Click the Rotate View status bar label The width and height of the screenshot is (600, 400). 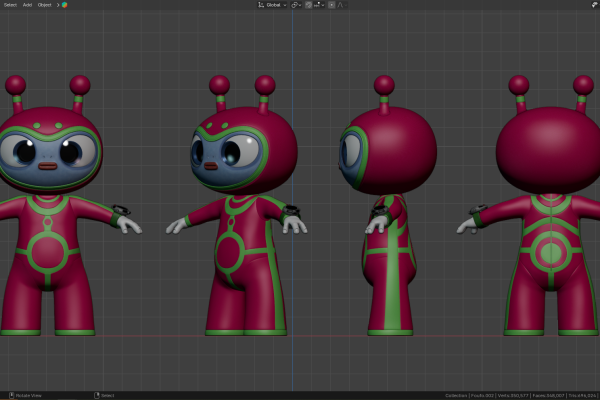29,396
